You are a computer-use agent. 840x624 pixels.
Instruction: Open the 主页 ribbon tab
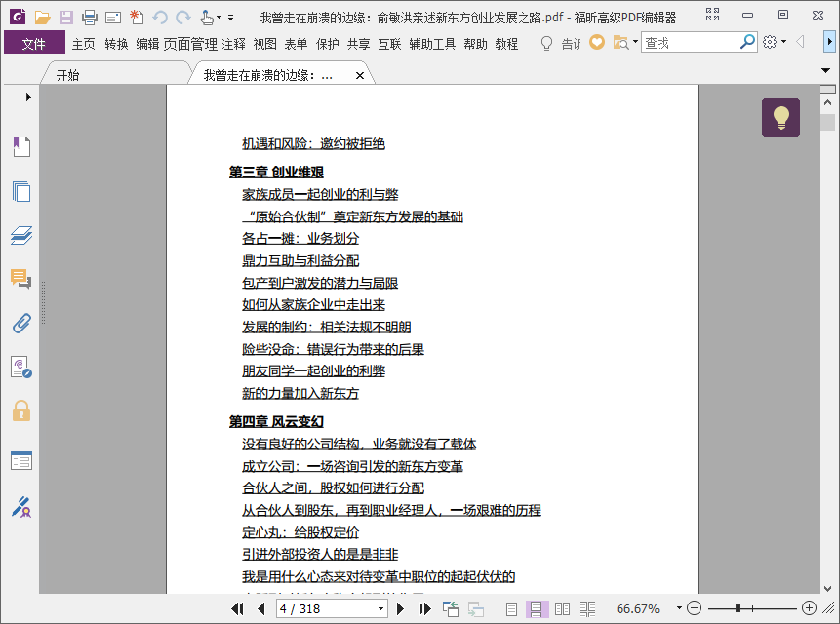[x=84, y=43]
